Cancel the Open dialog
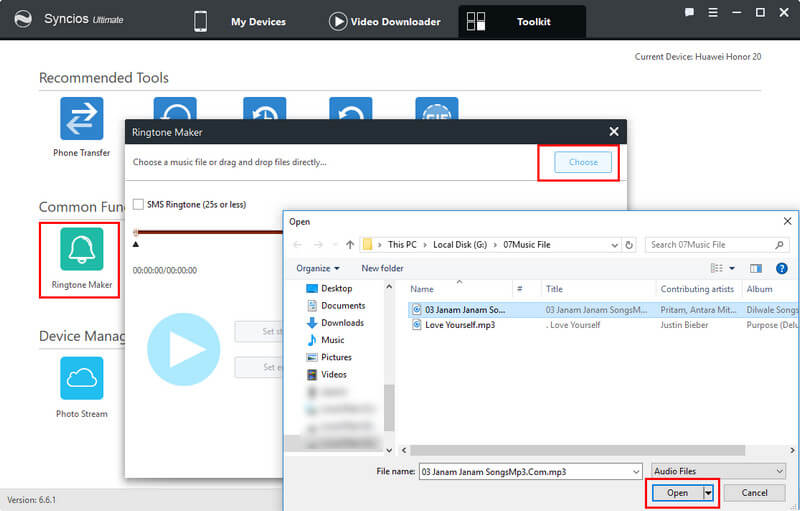800x511 pixels. click(754, 493)
